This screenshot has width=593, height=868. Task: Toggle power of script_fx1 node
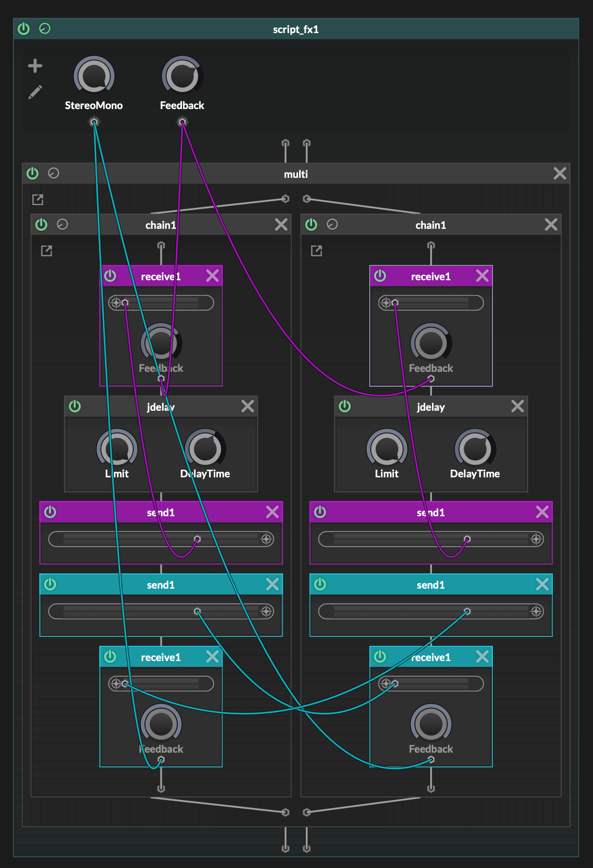24,29
